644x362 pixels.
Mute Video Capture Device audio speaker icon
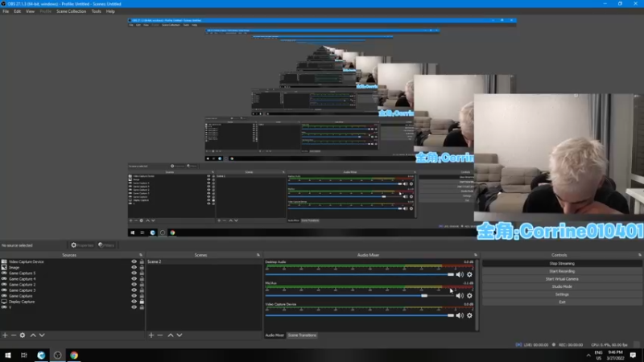[x=460, y=315]
